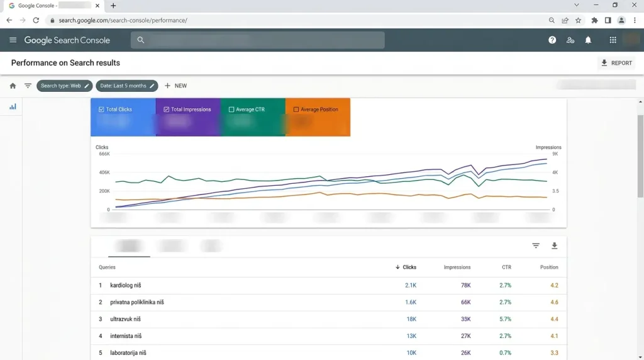The height and width of the screenshot is (360, 644).
Task: Toggle the Total Clicks checkbox
Action: coord(101,110)
